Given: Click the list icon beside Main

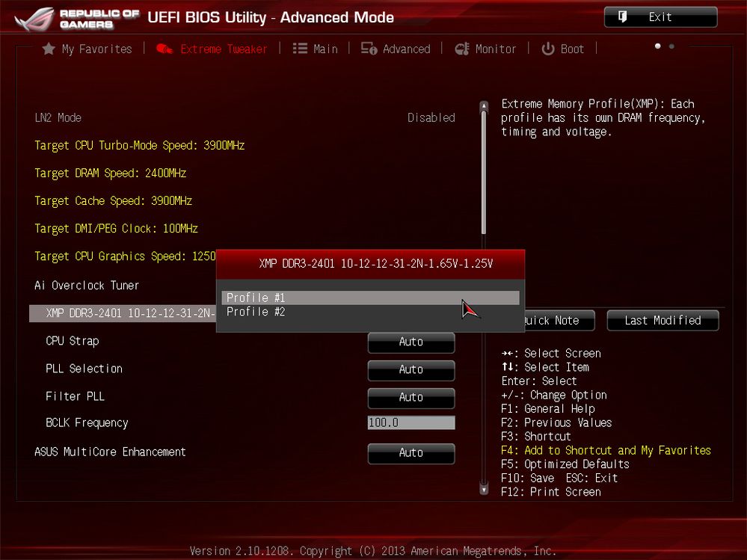Looking at the screenshot, I should coord(300,49).
